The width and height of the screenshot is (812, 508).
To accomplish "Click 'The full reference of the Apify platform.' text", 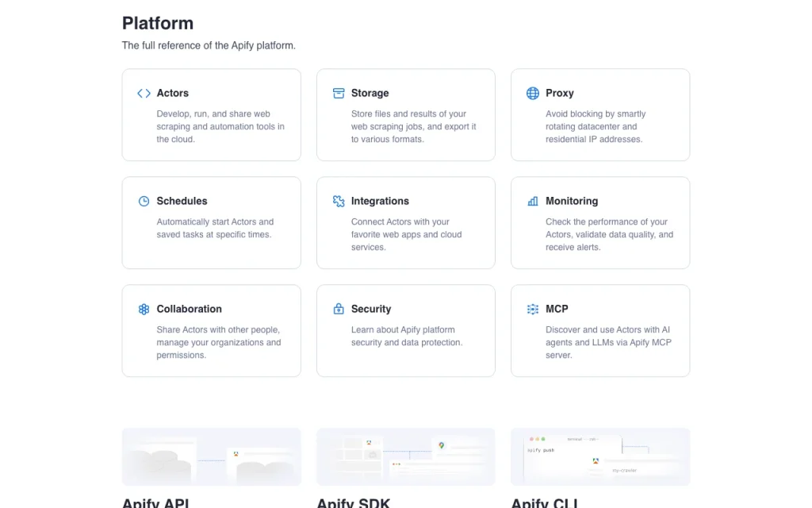I will 209,45.
